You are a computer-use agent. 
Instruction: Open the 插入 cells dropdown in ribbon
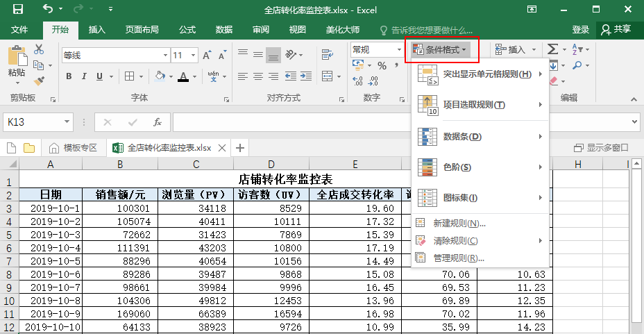(x=516, y=50)
